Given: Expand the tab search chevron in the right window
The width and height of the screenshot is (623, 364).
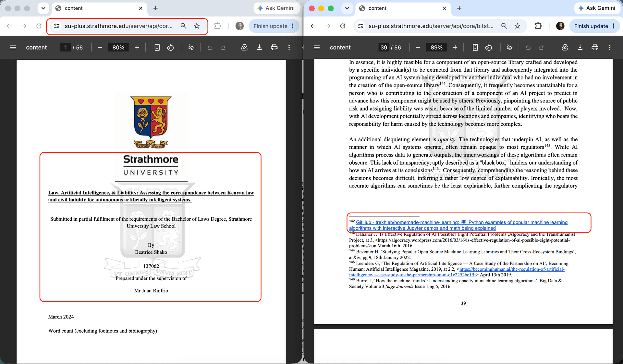Looking at the screenshot, I should 347,8.
